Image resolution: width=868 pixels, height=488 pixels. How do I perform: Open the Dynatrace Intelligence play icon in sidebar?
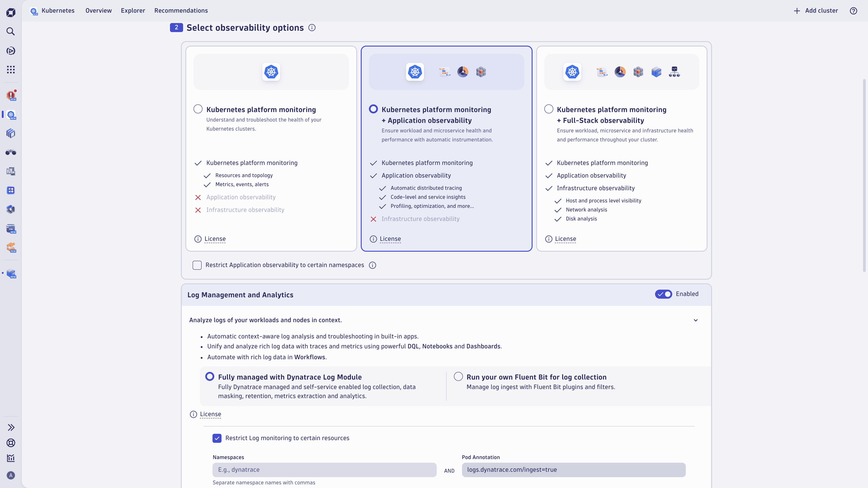pyautogui.click(x=11, y=51)
